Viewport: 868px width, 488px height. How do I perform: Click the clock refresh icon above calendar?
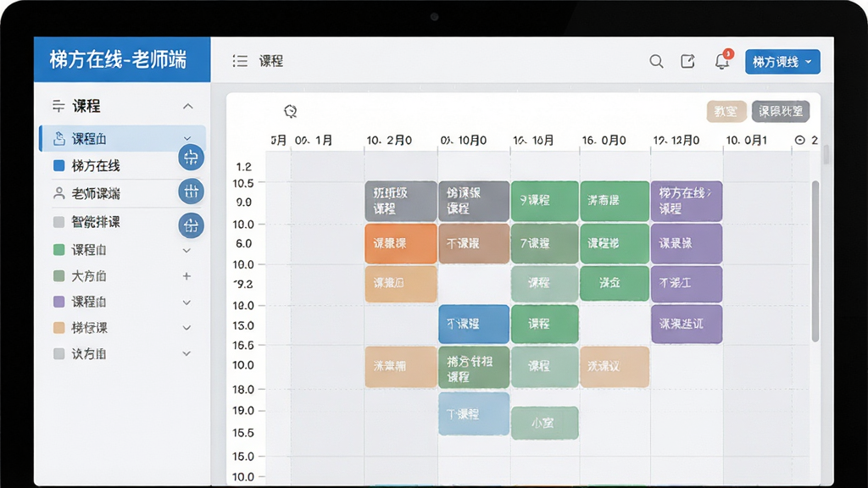tap(291, 111)
